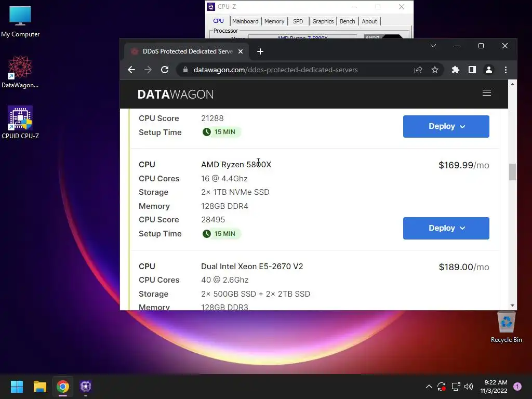Click 2× 1TB NVMe SSD storage text

tap(235, 192)
